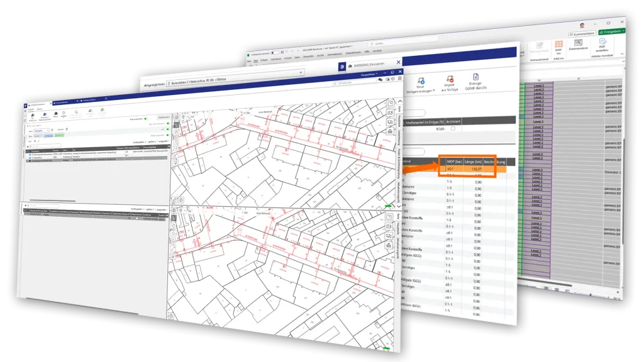This screenshot has width=644, height=362.
Task: Toggle the Archiviert checkbox
Action: 453,128
